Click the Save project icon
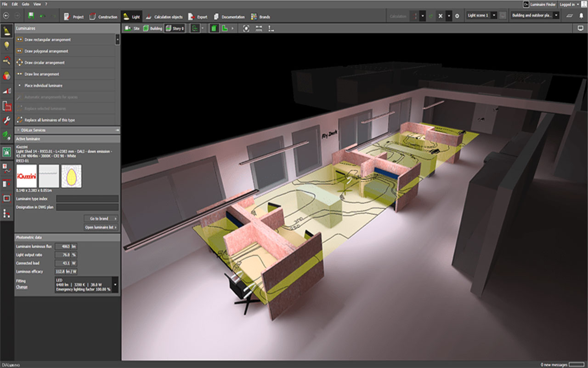Image resolution: width=588 pixels, height=368 pixels. tap(31, 16)
